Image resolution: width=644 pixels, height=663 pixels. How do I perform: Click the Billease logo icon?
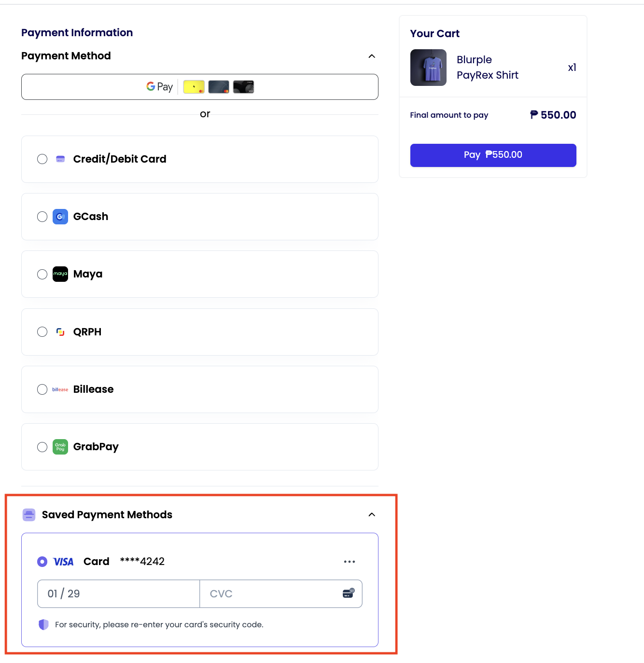click(x=60, y=389)
